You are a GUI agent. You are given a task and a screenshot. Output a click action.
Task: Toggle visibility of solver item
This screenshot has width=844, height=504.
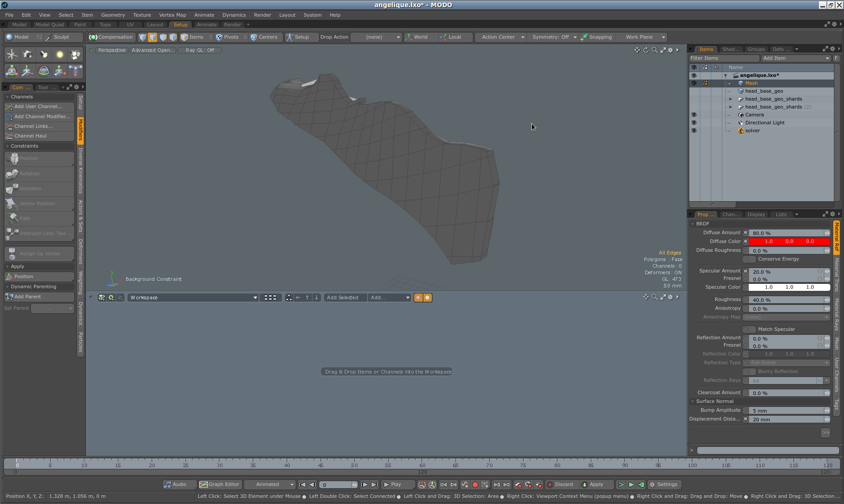[x=694, y=131]
